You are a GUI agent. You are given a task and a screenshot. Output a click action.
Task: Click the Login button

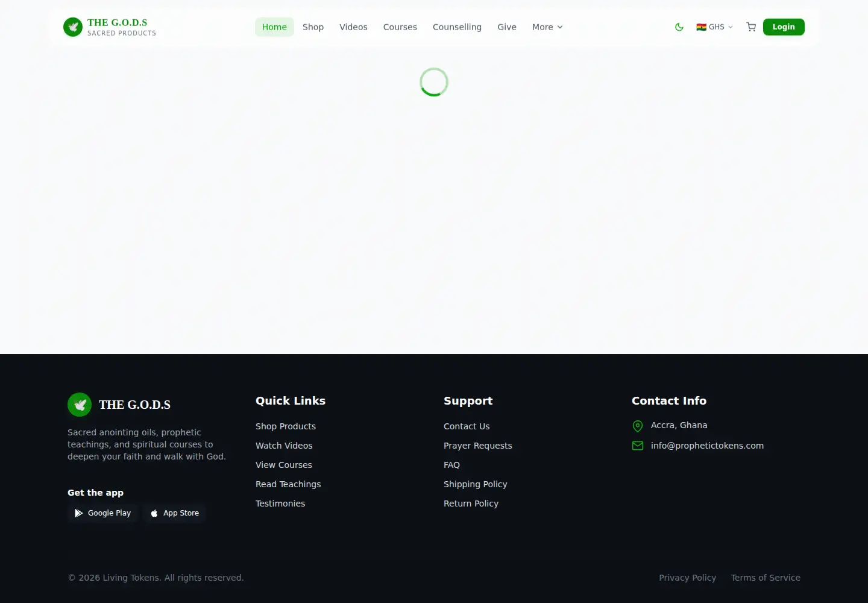coord(784,27)
